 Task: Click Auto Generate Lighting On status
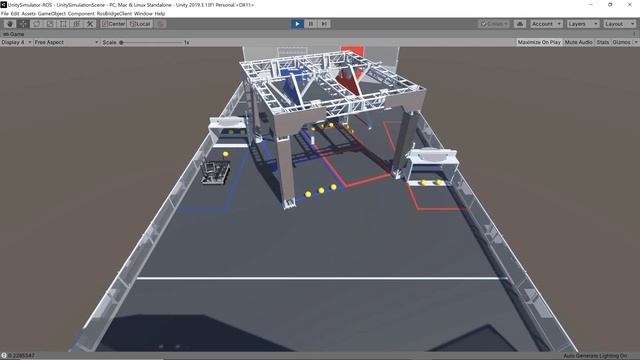(x=595, y=356)
